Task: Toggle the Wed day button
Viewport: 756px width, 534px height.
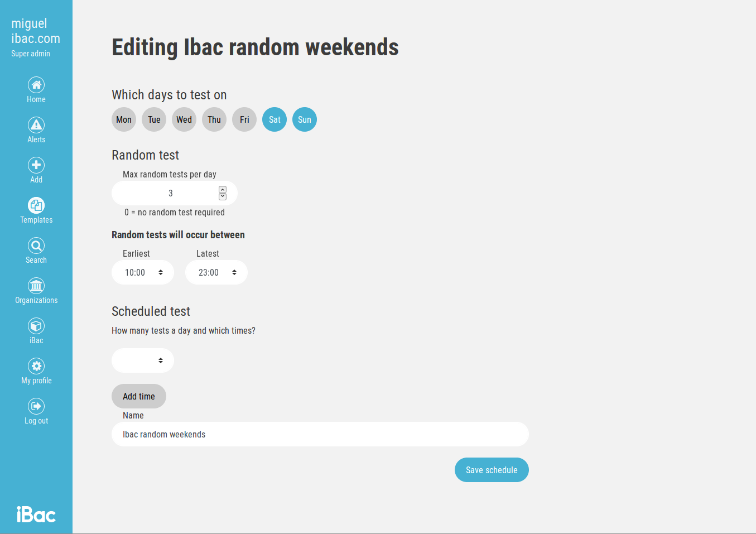Action: [x=184, y=119]
